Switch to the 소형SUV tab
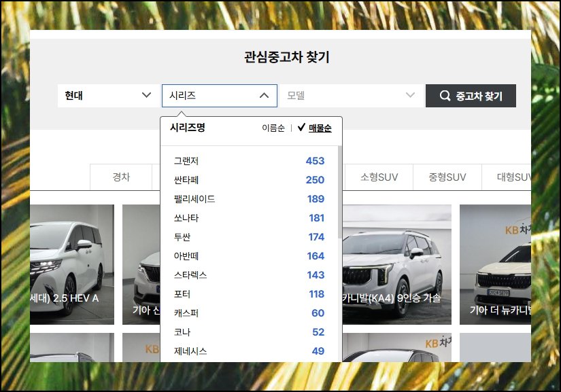The height and width of the screenshot is (392, 561). pos(379,177)
